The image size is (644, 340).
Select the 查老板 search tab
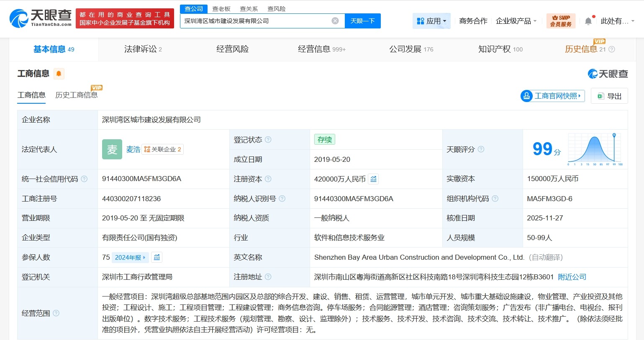click(x=221, y=8)
